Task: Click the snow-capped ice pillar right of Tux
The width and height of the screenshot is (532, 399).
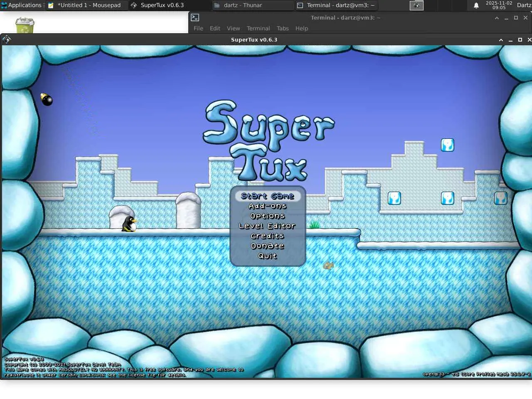Action: 188,210
